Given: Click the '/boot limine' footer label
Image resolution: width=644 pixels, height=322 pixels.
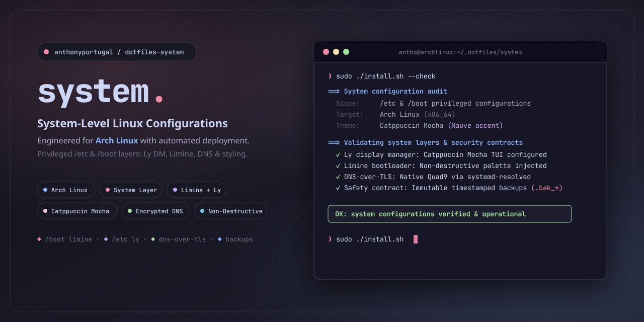Looking at the screenshot, I should (x=68, y=239).
